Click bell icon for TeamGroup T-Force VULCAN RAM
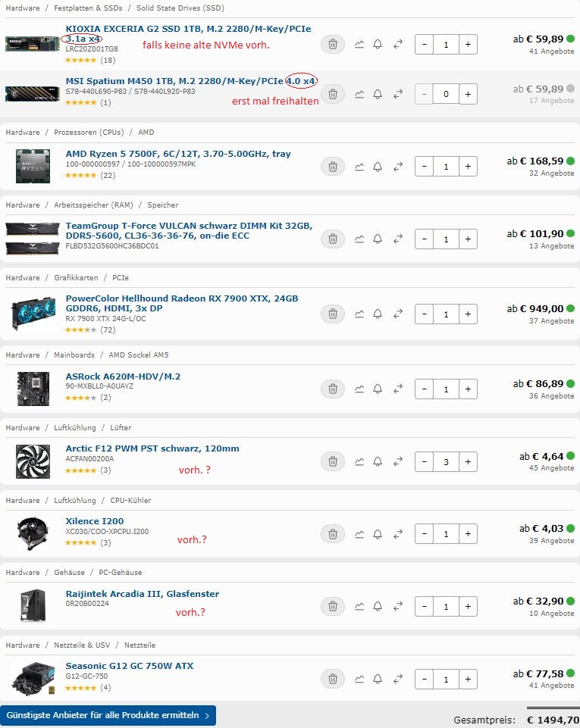This screenshot has height=728, width=580. pyautogui.click(x=378, y=239)
